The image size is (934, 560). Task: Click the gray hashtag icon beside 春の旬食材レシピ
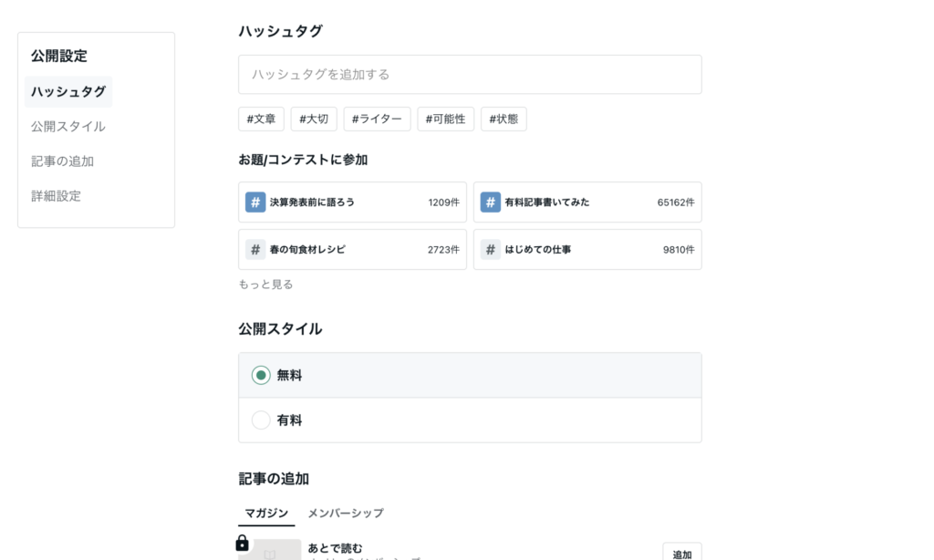(x=255, y=249)
